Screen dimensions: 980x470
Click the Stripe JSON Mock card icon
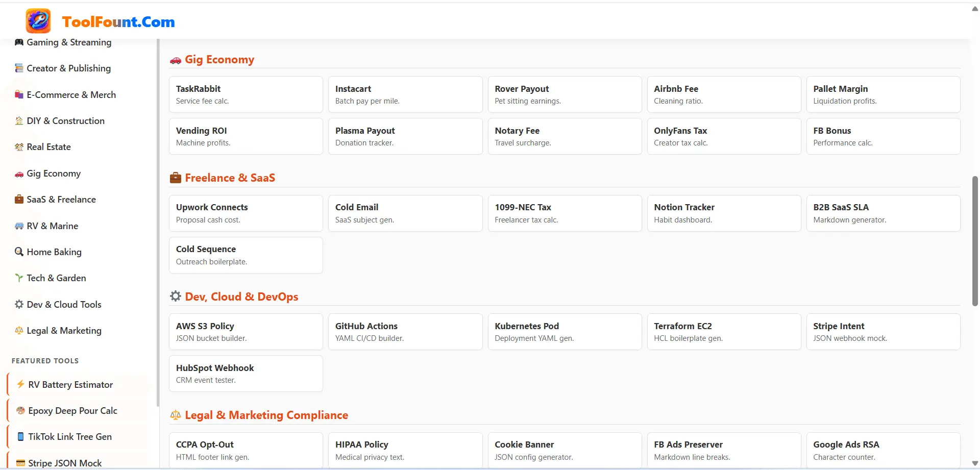click(x=20, y=463)
